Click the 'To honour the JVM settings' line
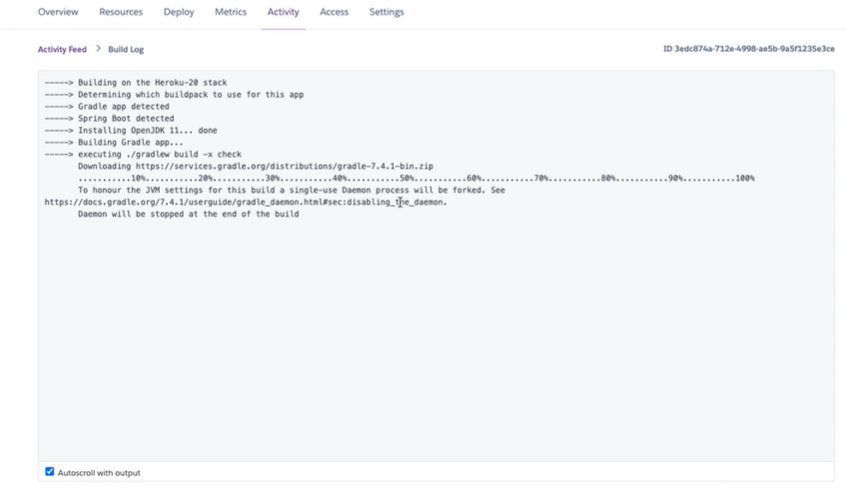 (x=291, y=190)
